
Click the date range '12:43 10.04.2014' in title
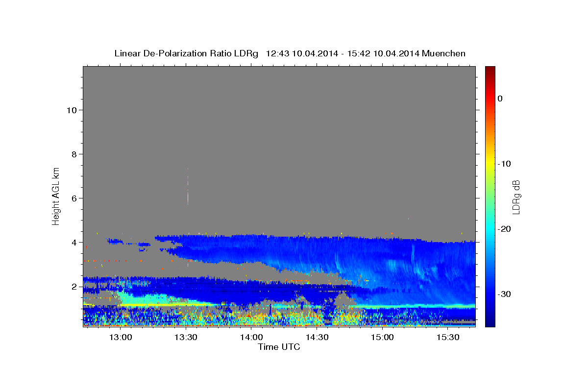(x=302, y=53)
